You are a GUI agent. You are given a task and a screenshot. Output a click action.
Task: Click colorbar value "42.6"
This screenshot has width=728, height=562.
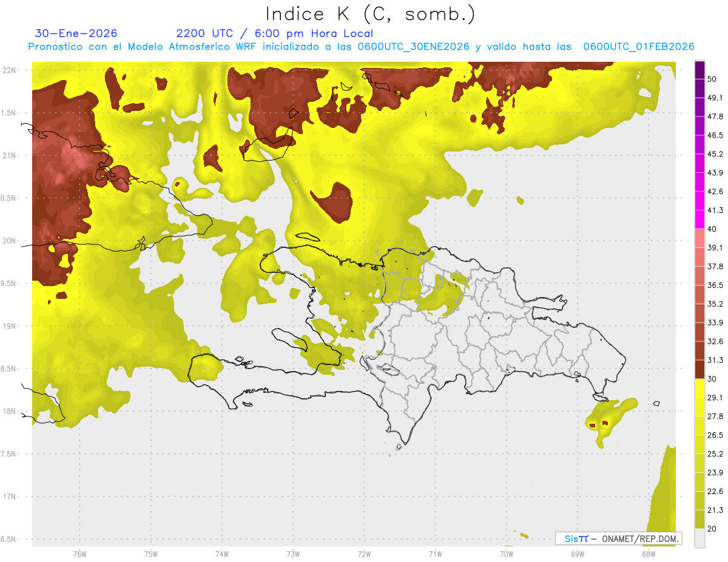point(715,192)
